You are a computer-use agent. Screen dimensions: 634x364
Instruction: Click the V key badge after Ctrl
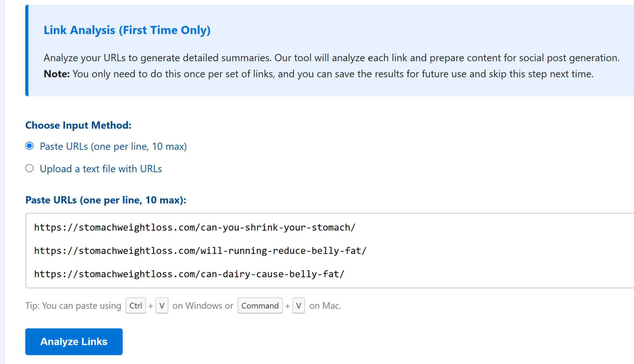click(x=162, y=306)
